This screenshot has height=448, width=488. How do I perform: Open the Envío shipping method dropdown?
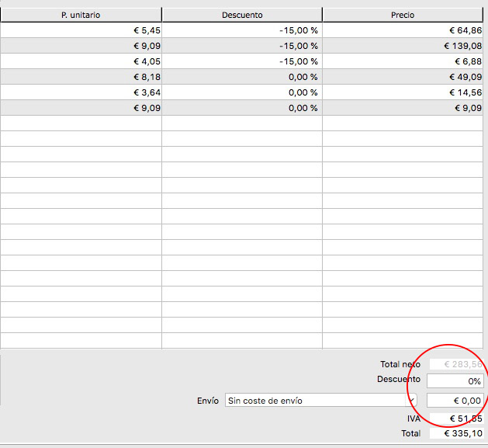click(x=321, y=400)
